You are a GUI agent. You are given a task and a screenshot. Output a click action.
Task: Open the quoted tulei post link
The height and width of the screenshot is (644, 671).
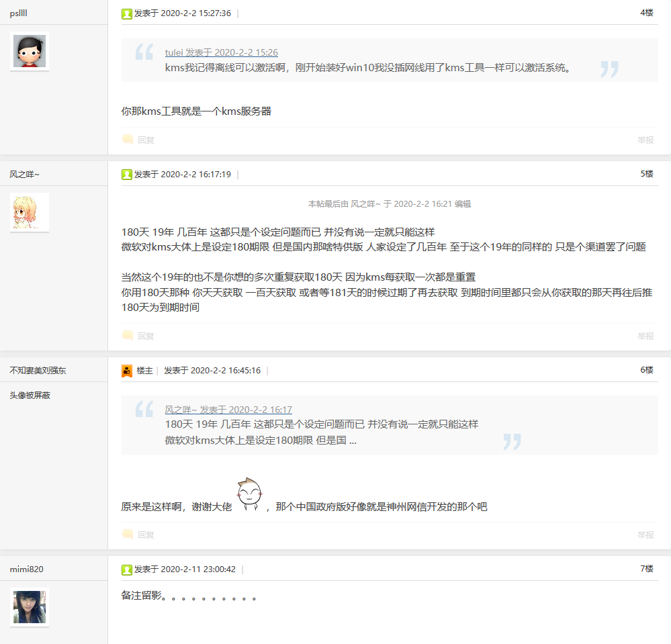tap(221, 52)
